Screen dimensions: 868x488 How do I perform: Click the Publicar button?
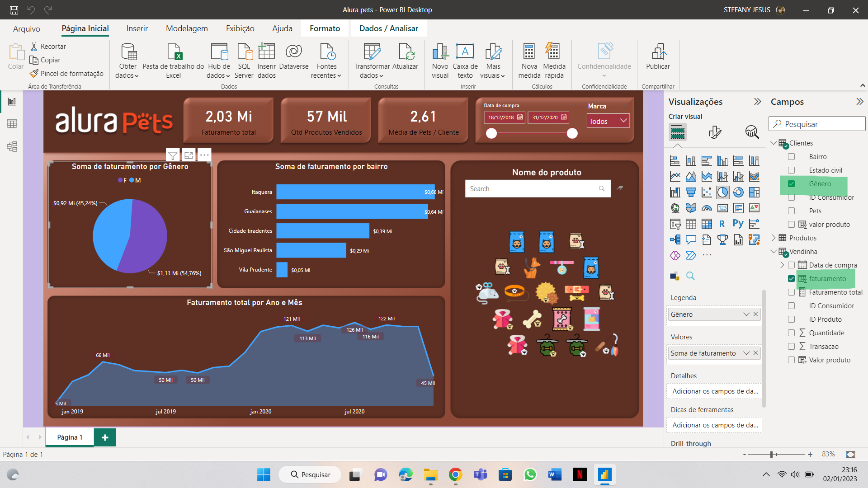(658, 56)
